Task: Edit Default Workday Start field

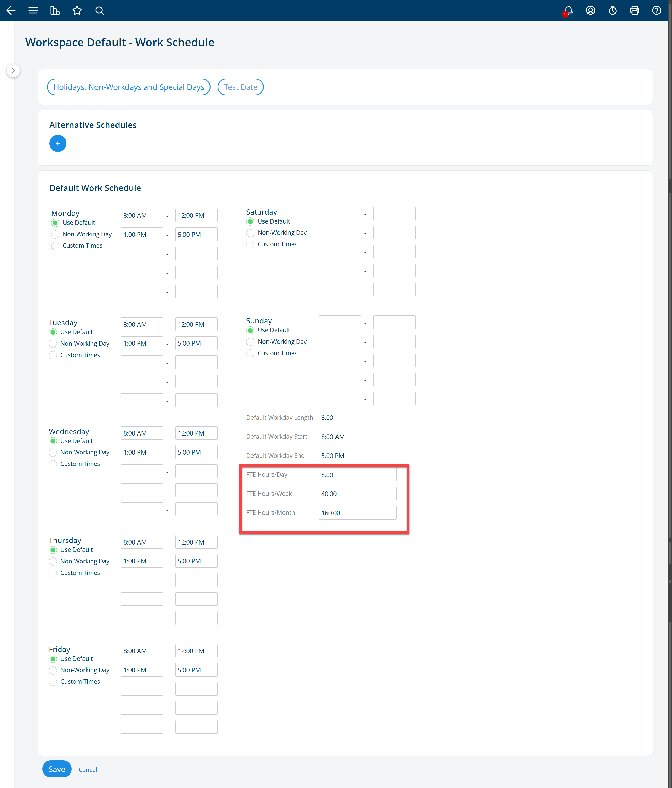Action: (339, 437)
